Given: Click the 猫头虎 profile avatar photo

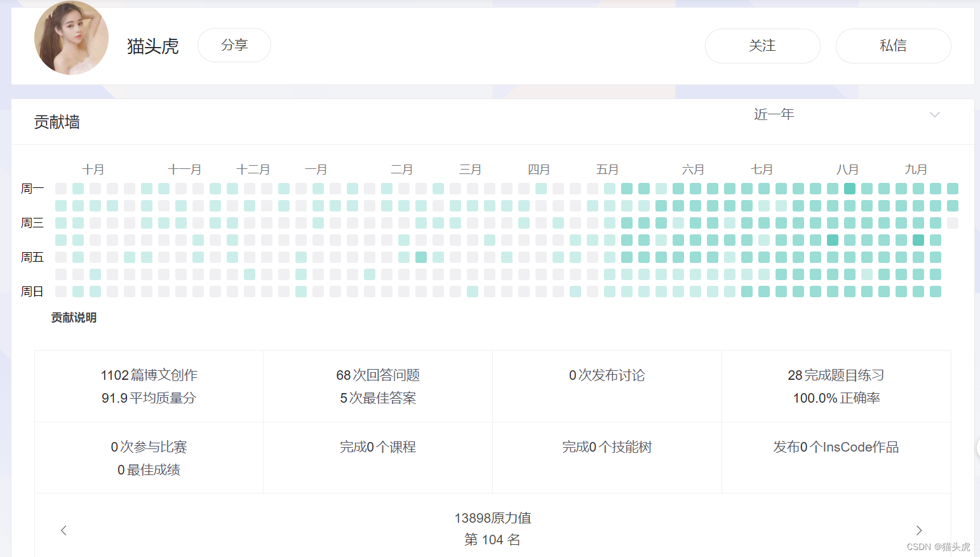Looking at the screenshot, I should 71,38.
